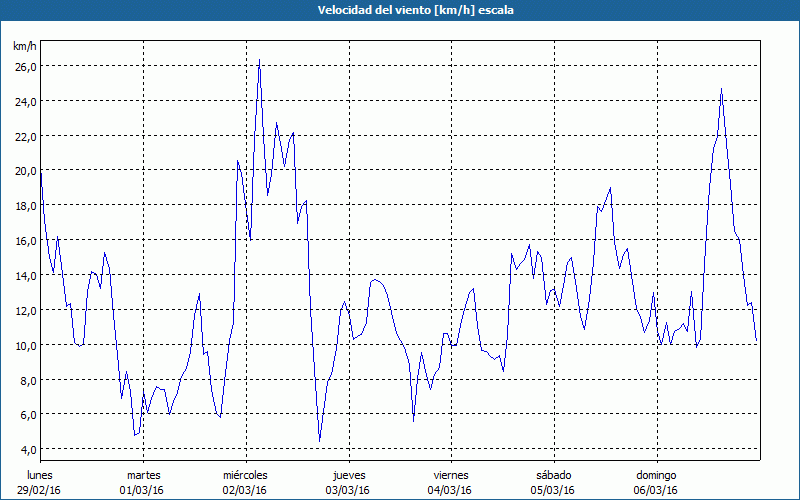This screenshot has width=800, height=500.
Task: Click the km/h unit label
Action: click(24, 46)
